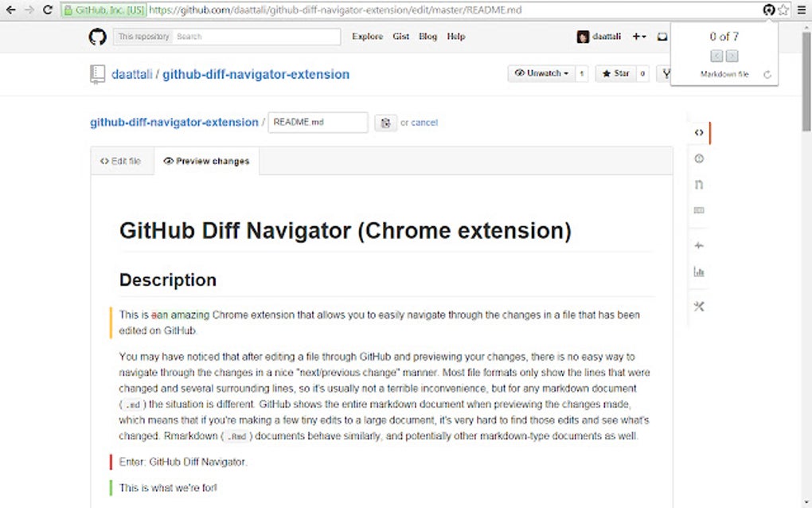The width and height of the screenshot is (812, 508).
Task: Open the Unwatch dropdown arrow
Action: click(x=564, y=73)
